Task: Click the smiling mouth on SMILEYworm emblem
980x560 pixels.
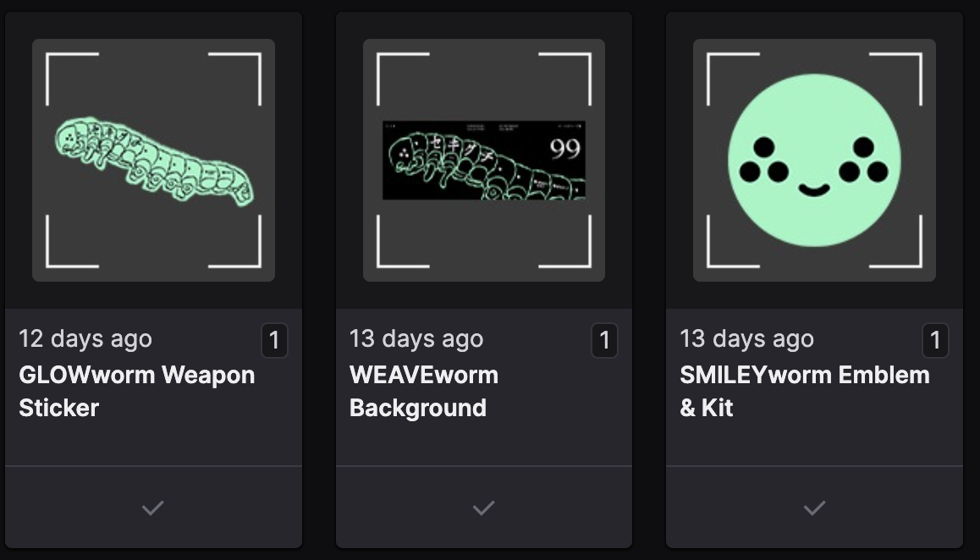Action: (x=814, y=189)
